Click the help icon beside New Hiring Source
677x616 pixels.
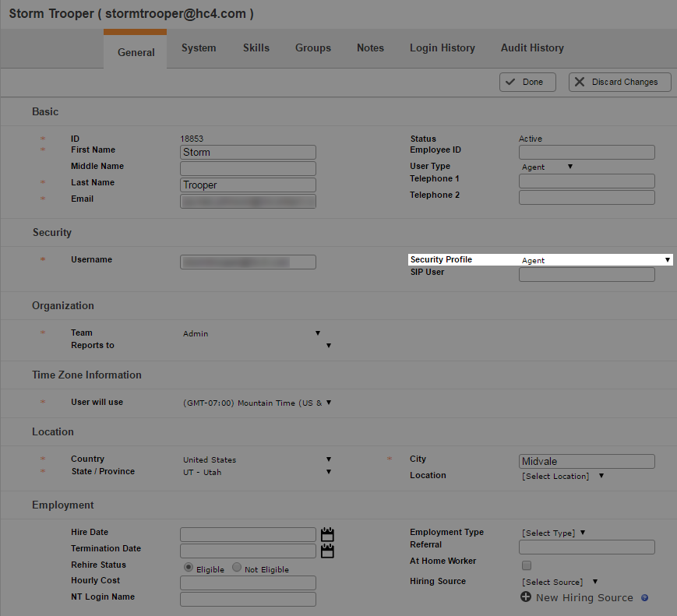[644, 598]
